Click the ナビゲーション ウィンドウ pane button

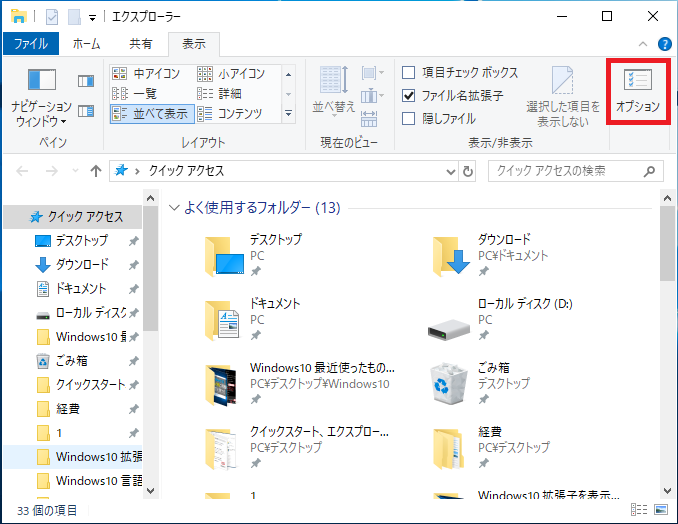(41, 98)
